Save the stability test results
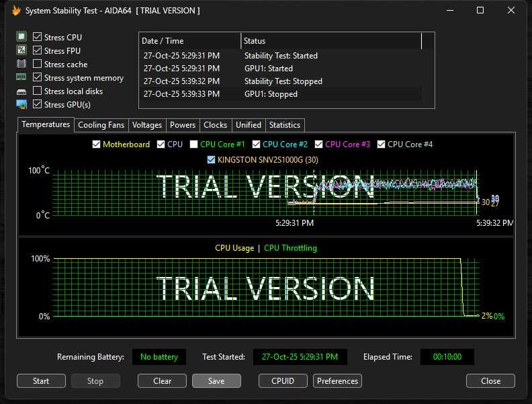Image resolution: width=532 pixels, height=404 pixels. coord(216,381)
